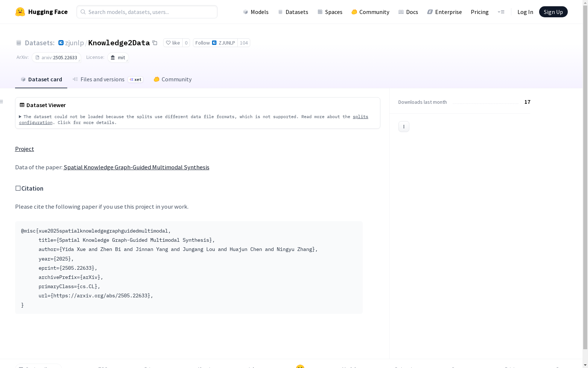This screenshot has width=588, height=368.
Task: Click the Hugging Face logo emoji
Action: (20, 12)
